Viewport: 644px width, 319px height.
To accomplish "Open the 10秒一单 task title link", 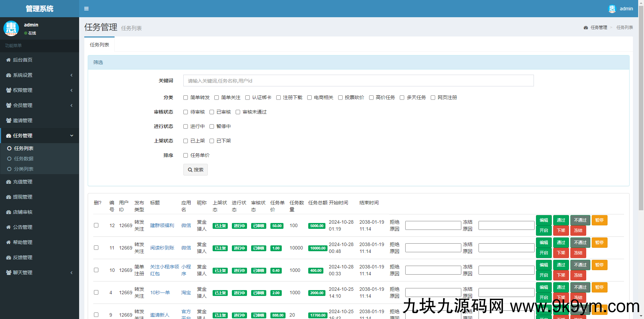I will click(160, 293).
